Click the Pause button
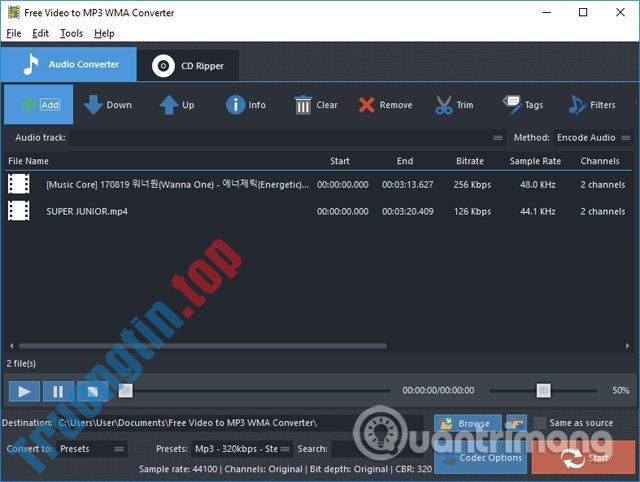This screenshot has height=482, width=640. (58, 392)
